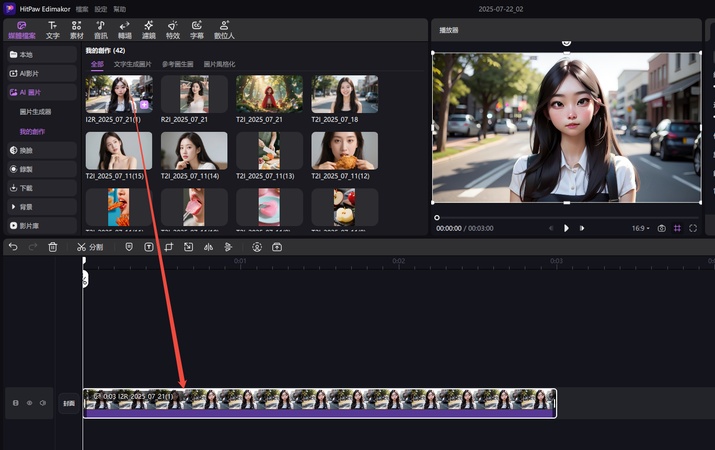Select 下載 download in sidebar
This screenshot has width=715, height=450.
[42, 188]
